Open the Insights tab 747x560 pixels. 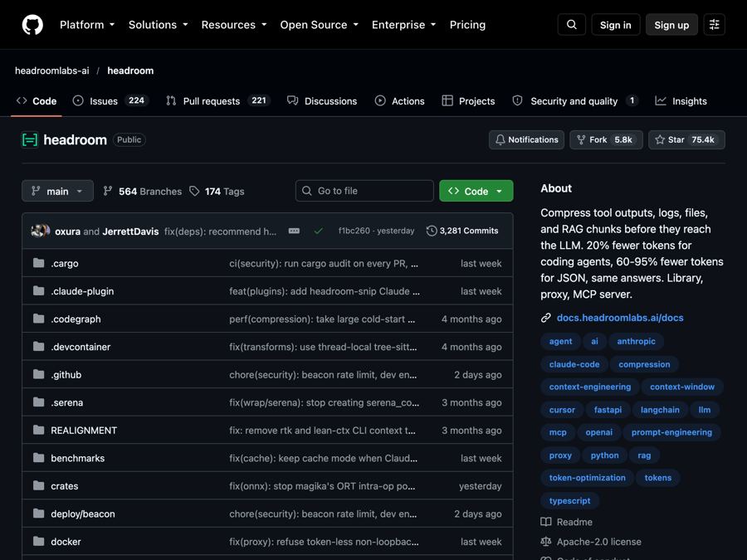(681, 101)
